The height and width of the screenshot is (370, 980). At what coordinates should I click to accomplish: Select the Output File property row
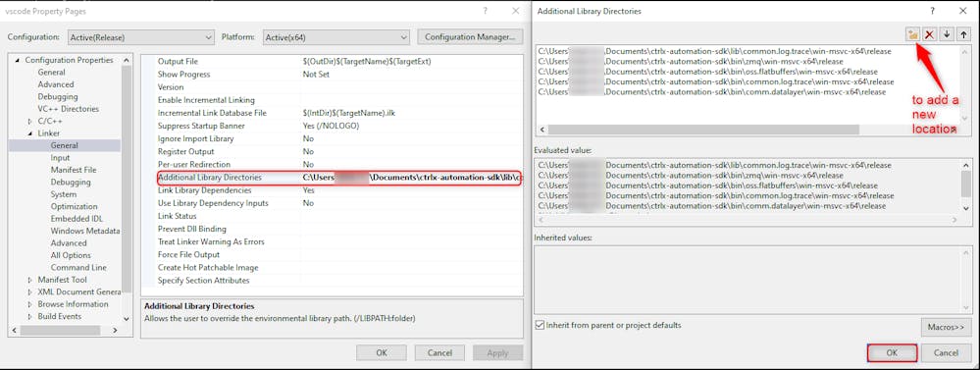[338, 61]
